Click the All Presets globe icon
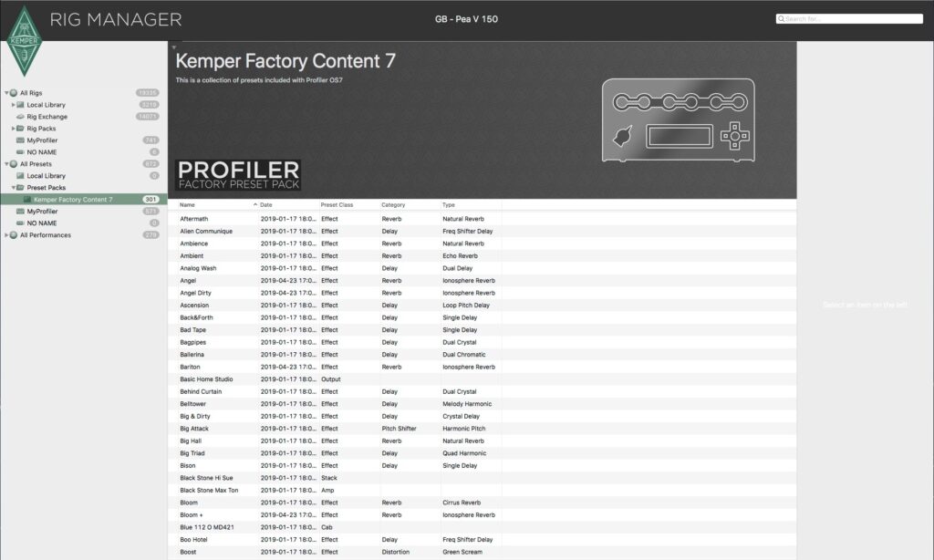 (14, 164)
